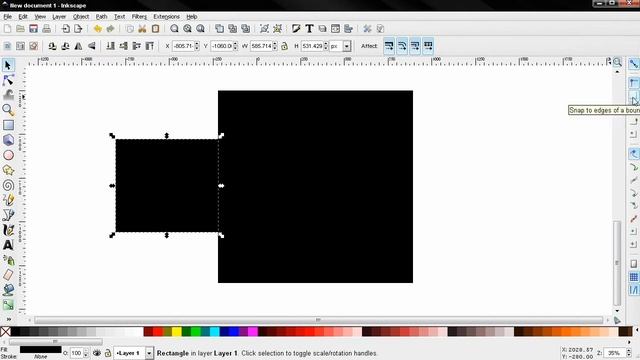Select the Bezier pen tool
Screen dimensions: 640x360
coord(8,215)
